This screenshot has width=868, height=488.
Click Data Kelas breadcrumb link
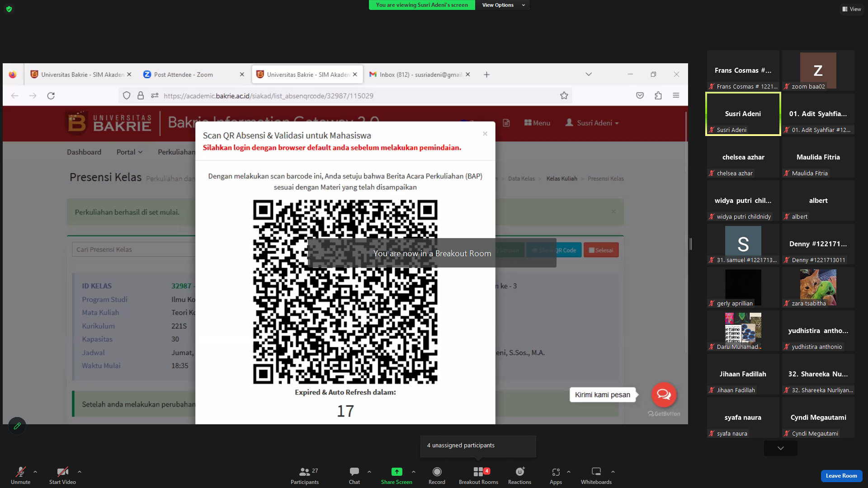pyautogui.click(x=521, y=179)
